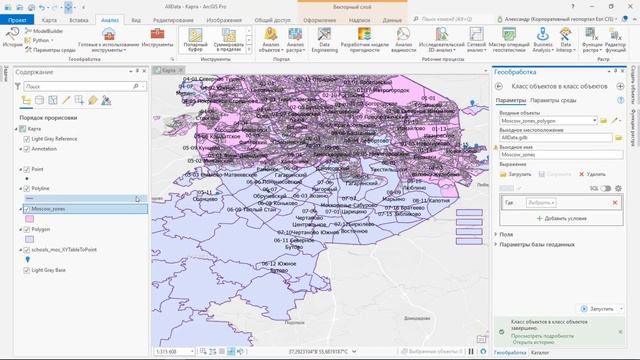Refresh the map view
640x360 pixels.
click(x=483, y=351)
